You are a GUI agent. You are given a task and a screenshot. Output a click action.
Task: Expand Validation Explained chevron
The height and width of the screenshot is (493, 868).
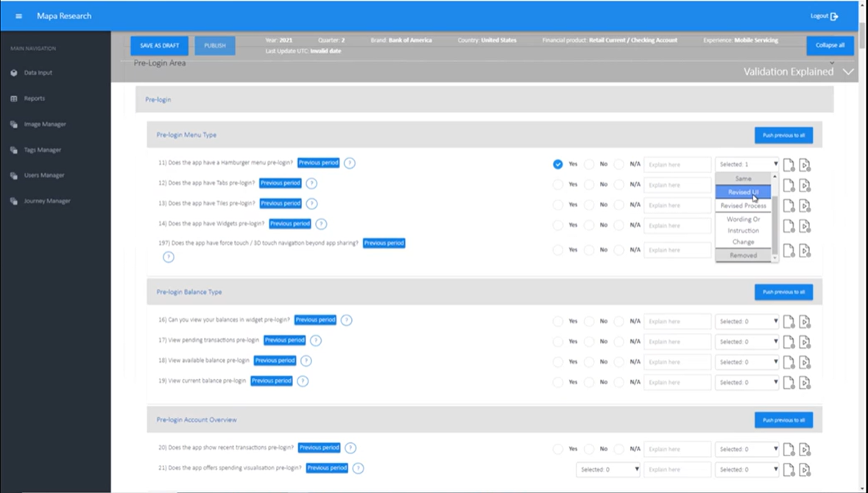848,72
